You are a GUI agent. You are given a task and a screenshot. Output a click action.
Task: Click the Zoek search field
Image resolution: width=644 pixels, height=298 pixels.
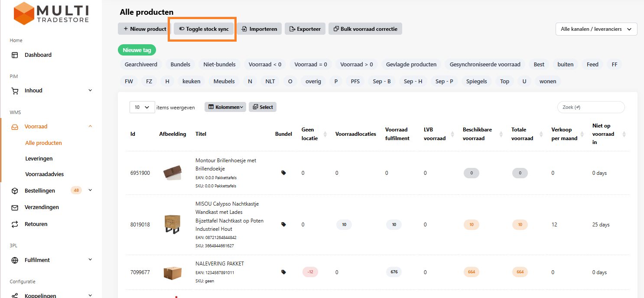point(591,107)
